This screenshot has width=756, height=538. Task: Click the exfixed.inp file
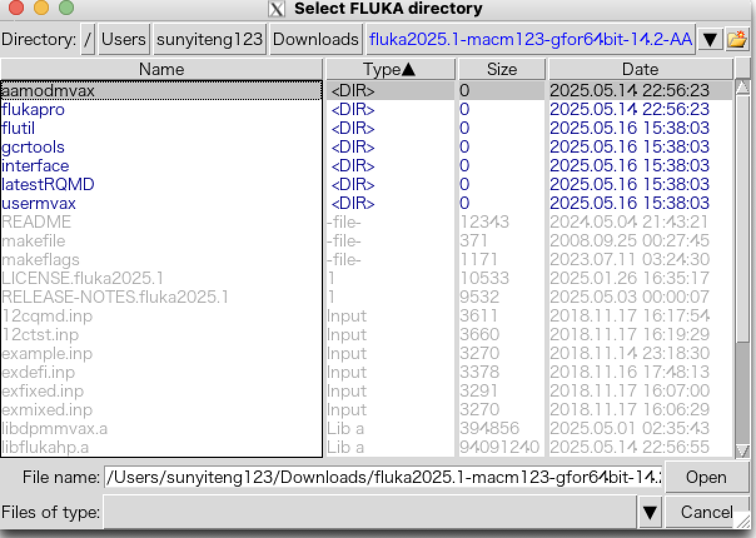click(43, 391)
